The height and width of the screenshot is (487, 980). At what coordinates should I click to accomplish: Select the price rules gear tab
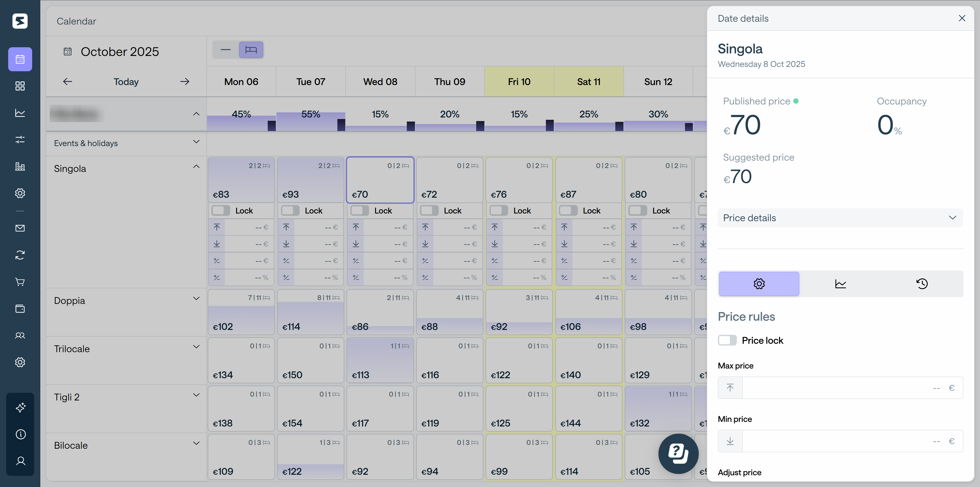[x=759, y=284]
